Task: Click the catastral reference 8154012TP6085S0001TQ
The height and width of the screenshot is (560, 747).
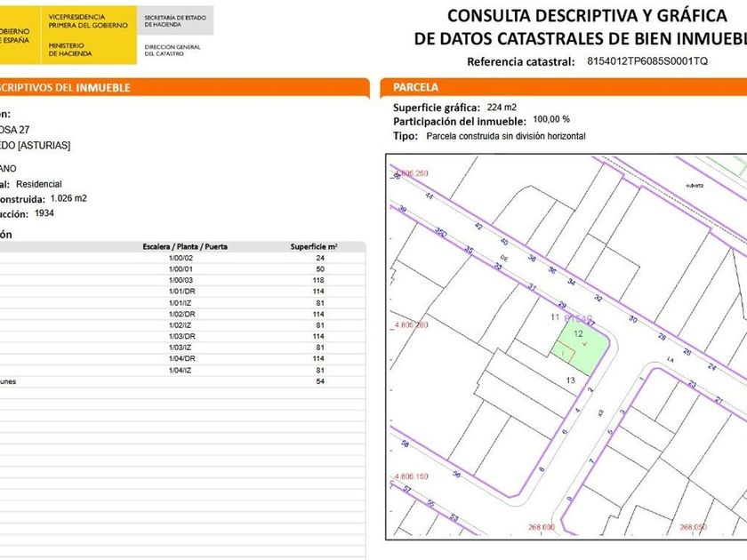Action: (647, 61)
